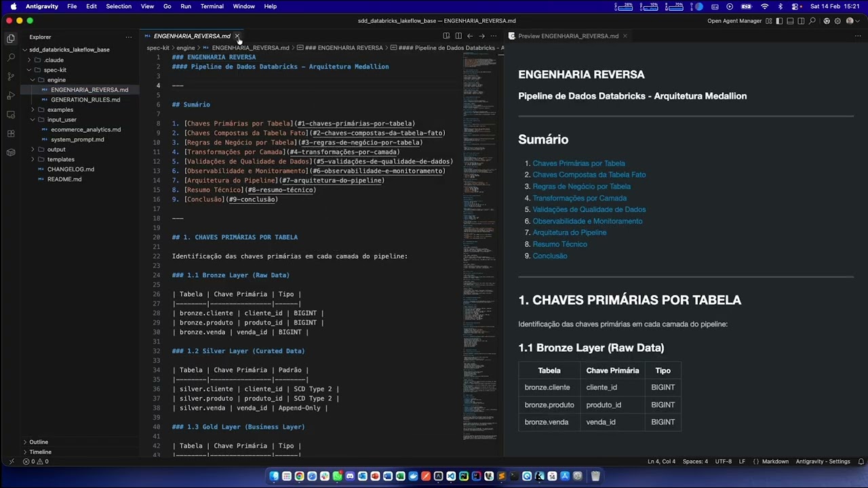Viewport: 868px width, 488px height.
Task: Change the Markdown language mode
Action: point(775,462)
